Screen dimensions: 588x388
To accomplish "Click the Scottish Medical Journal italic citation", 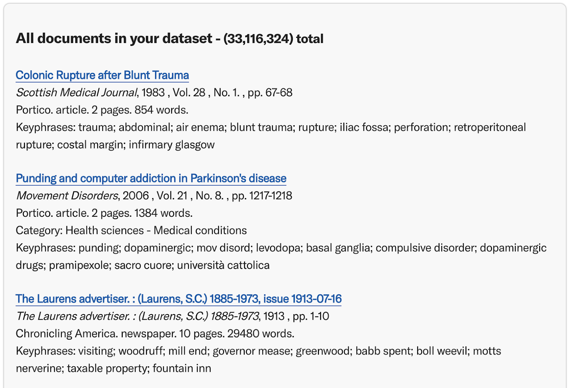I will coord(76,93).
